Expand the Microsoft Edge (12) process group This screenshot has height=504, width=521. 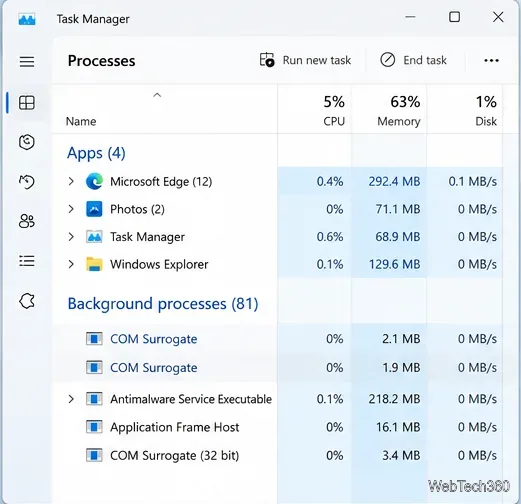71,182
